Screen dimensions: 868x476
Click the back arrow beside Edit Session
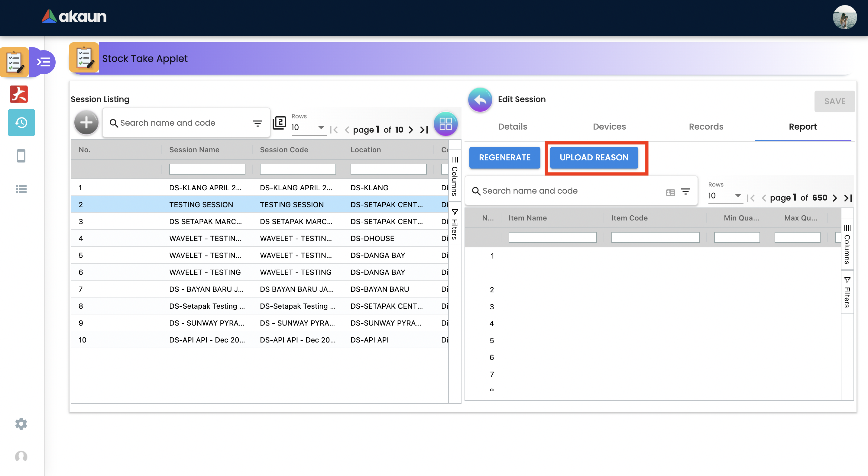(x=480, y=100)
